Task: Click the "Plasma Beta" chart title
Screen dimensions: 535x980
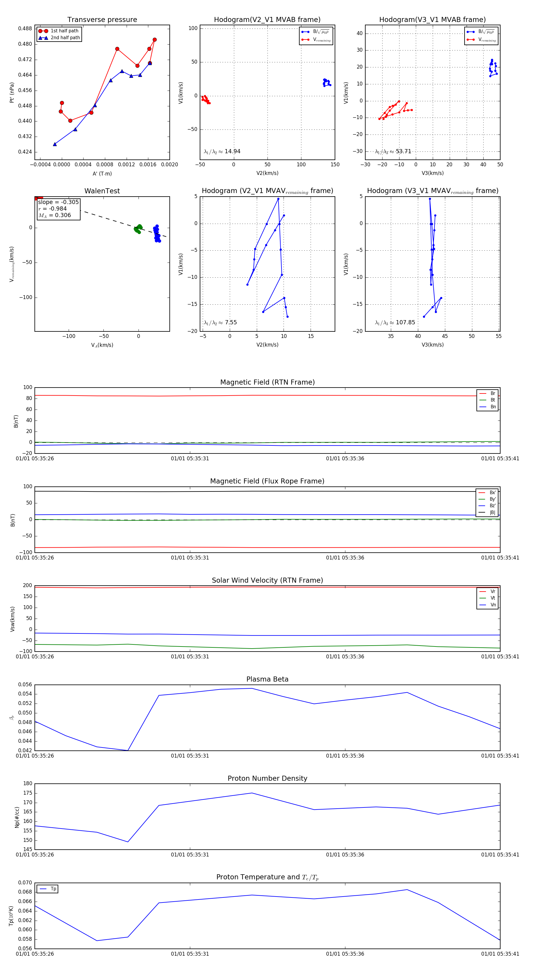Action: click(x=267, y=679)
